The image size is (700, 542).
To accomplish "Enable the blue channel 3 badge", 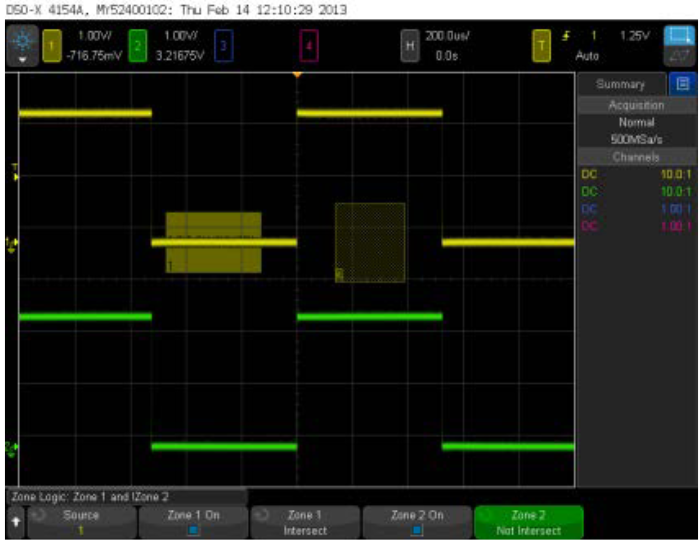I will point(223,46).
